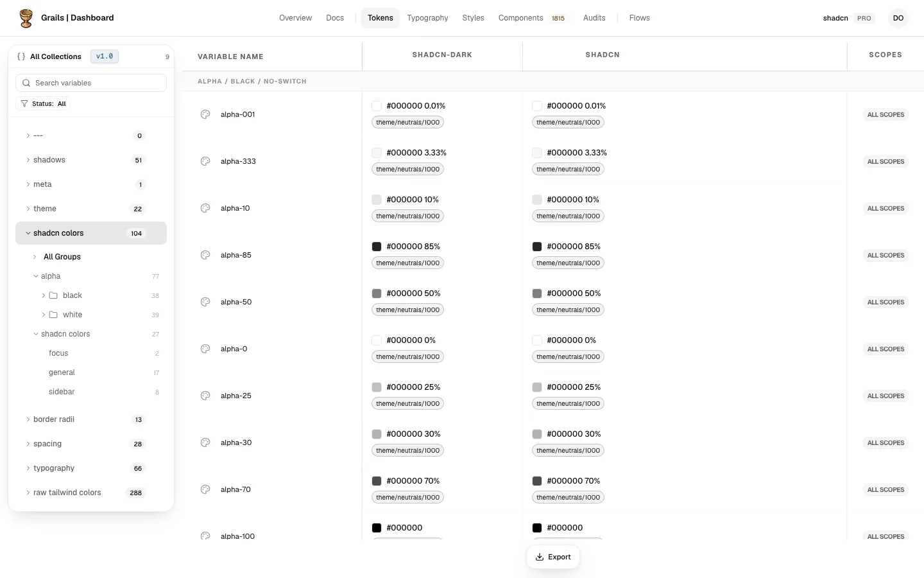Expand the spacing collection
Screen dimensions: 924x578
[x=28, y=444]
